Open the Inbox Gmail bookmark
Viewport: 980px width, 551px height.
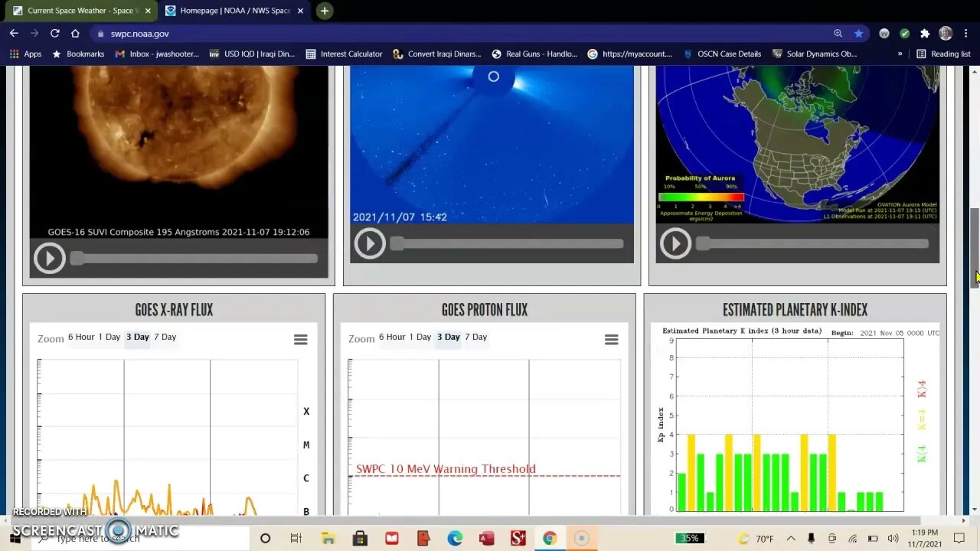pyautogui.click(x=156, y=54)
